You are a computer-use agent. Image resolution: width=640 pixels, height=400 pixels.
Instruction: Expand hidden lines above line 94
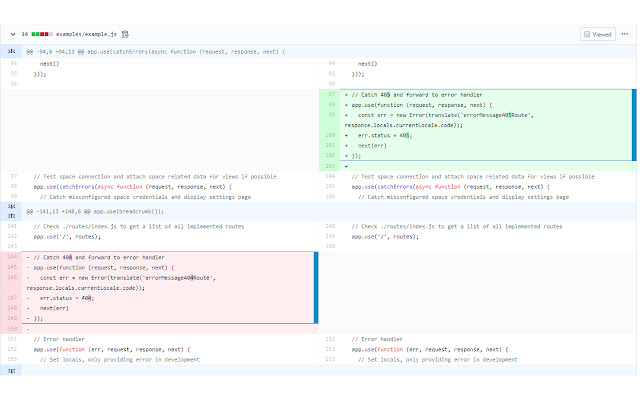click(x=11, y=51)
